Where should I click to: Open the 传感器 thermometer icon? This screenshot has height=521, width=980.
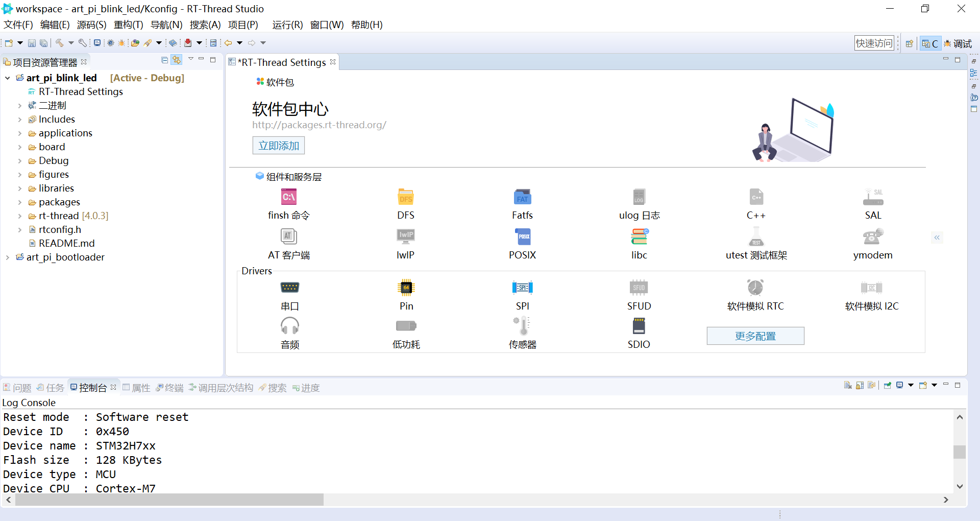pyautogui.click(x=523, y=326)
